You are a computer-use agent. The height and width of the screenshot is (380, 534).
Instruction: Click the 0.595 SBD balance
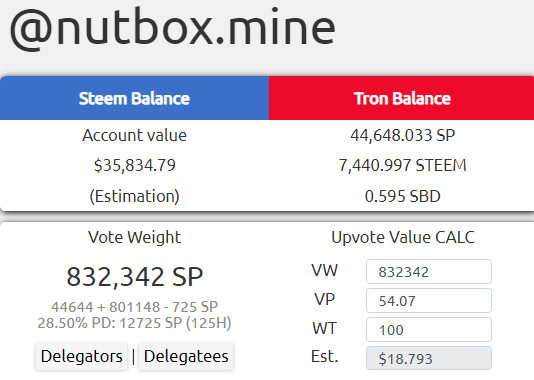click(x=403, y=196)
